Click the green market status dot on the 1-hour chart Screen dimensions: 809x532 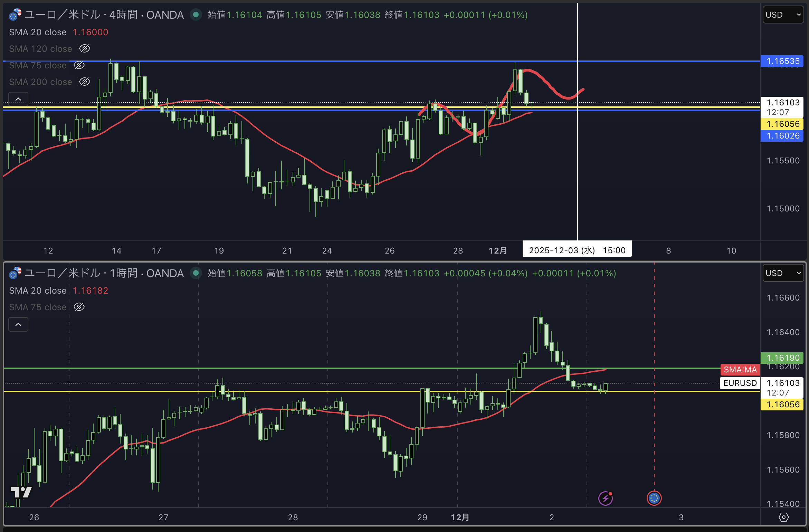(x=196, y=273)
